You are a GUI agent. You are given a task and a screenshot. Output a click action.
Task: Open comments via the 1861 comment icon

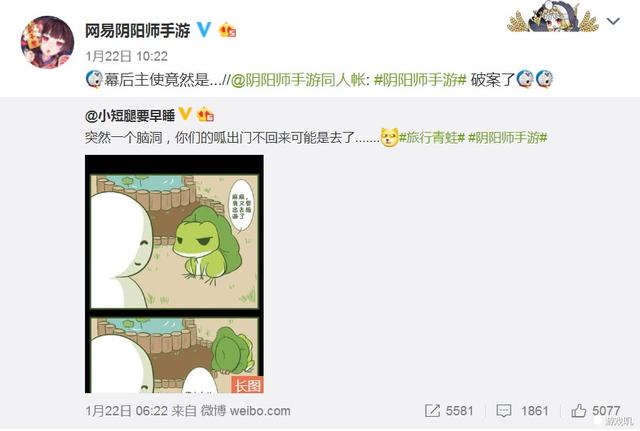pos(522,411)
